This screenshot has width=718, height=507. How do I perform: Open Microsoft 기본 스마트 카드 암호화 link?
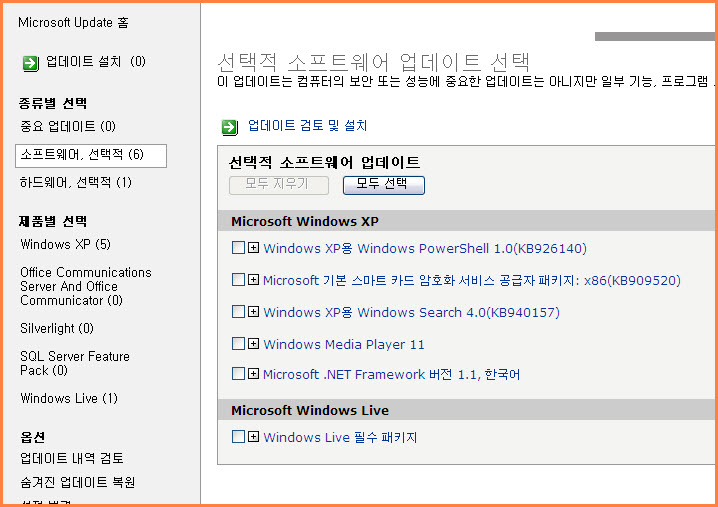coord(472,280)
